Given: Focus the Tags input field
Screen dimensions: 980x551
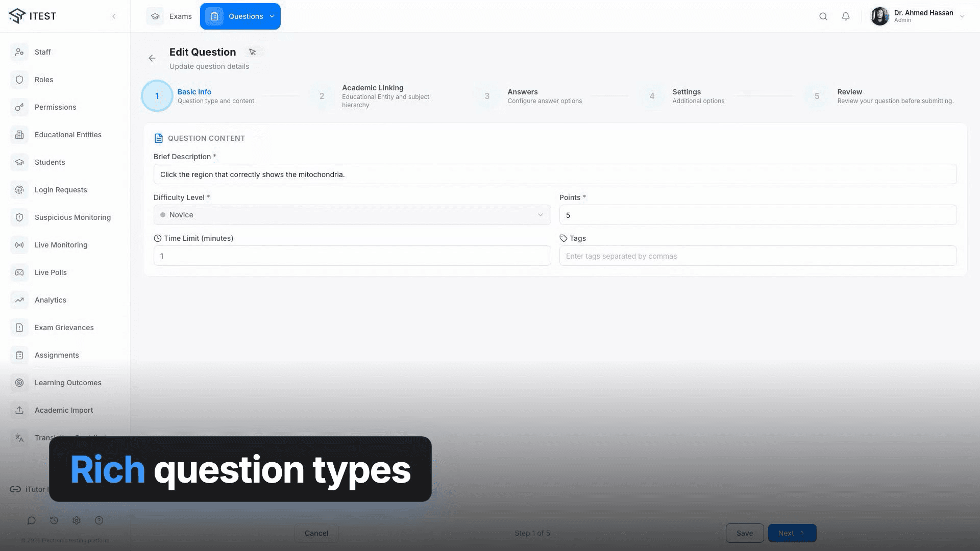Looking at the screenshot, I should (758, 256).
